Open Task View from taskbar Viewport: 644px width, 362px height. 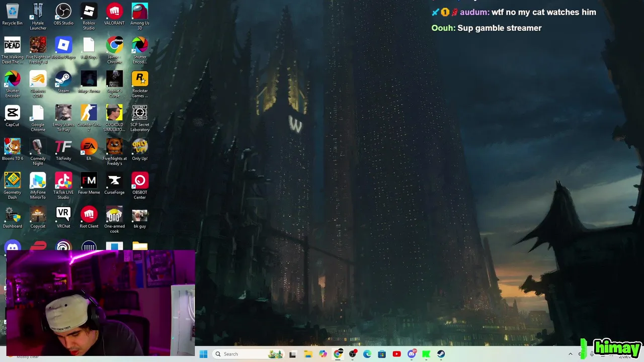tap(293, 354)
